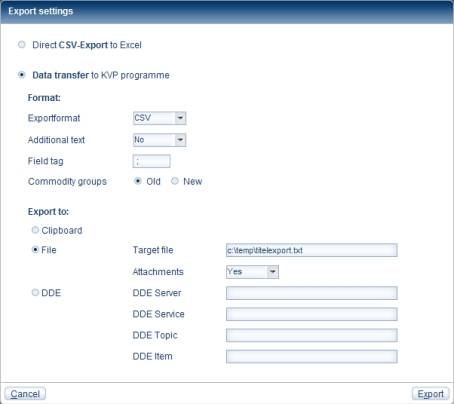Choose New commodity groups radio button
This screenshot has width=454, height=404.
coord(175,181)
